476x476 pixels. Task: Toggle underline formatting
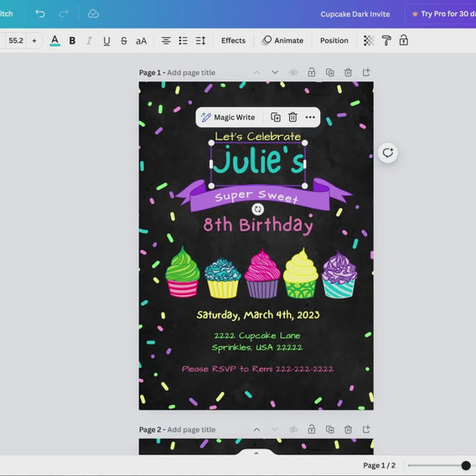click(106, 41)
